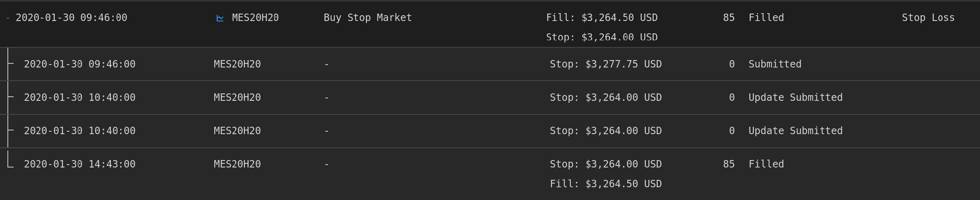
Task: Select the Submitted event row status
Action: (775, 64)
